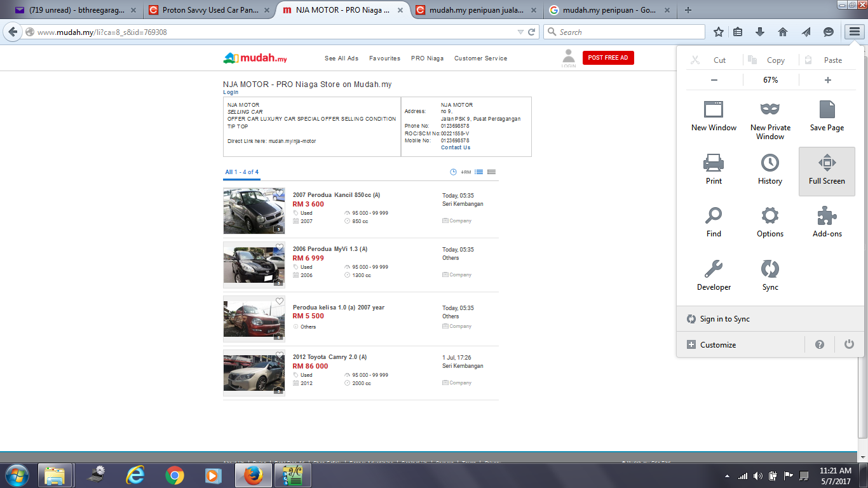Viewport: 868px width, 488px height.
Task: Click POST FREE AD button
Action: [608, 58]
